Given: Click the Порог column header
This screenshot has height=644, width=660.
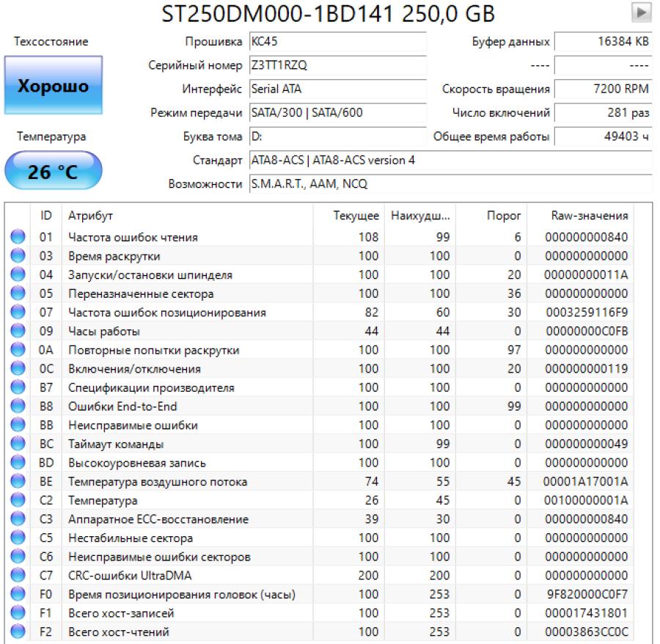Looking at the screenshot, I should 504,216.
